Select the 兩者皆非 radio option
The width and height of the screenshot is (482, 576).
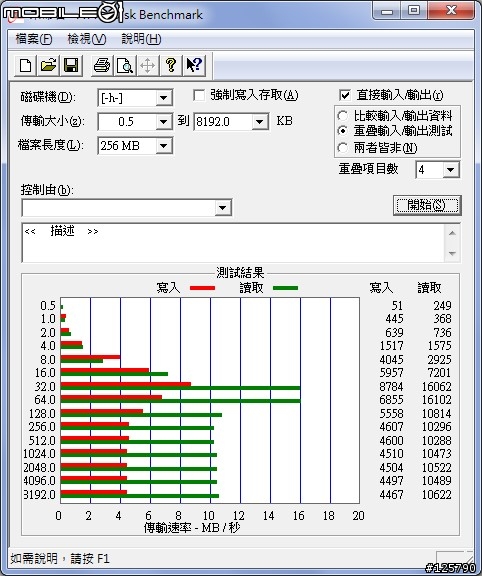[342, 148]
